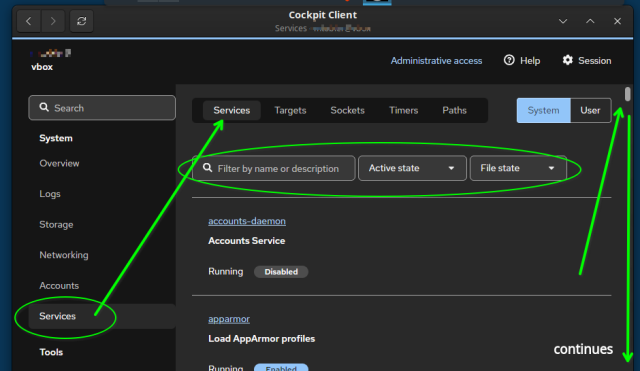Click the System sidebar heading

pos(56,138)
